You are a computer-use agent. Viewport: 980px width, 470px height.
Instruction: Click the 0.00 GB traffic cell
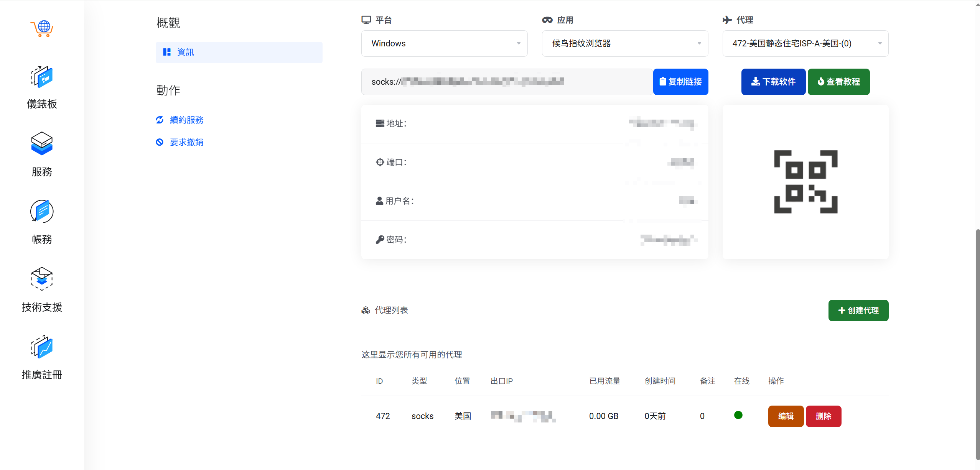[604, 416]
